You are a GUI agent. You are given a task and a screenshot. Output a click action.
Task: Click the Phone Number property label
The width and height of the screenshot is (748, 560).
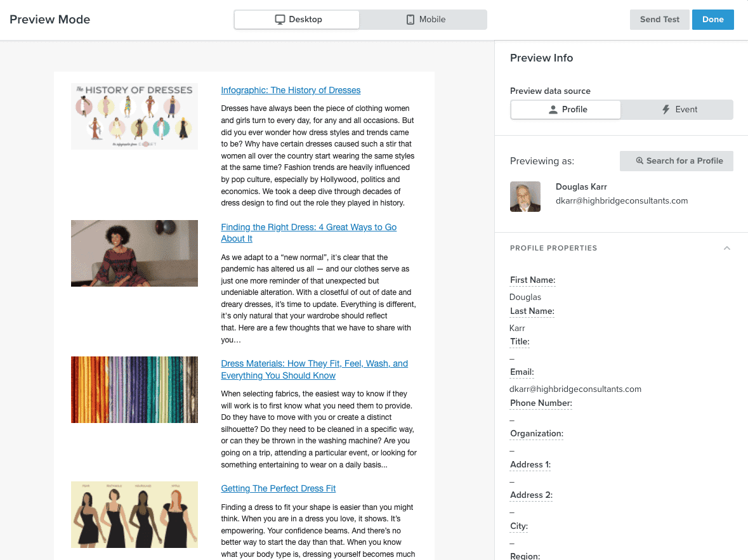(541, 403)
